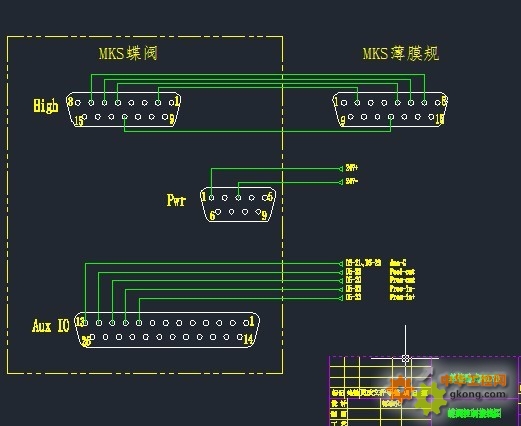This screenshot has height=426, width=521.
Task: Click the High connector label
Action: click(x=46, y=106)
